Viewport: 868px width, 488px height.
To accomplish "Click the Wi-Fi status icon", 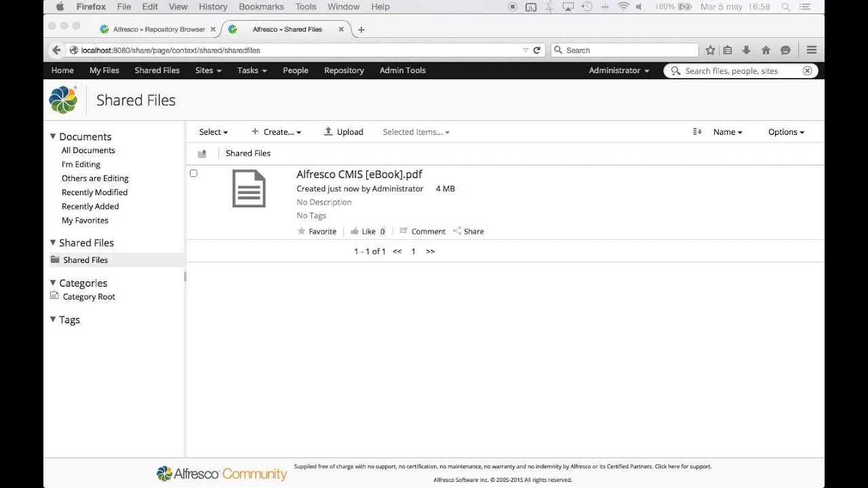I will click(623, 7).
